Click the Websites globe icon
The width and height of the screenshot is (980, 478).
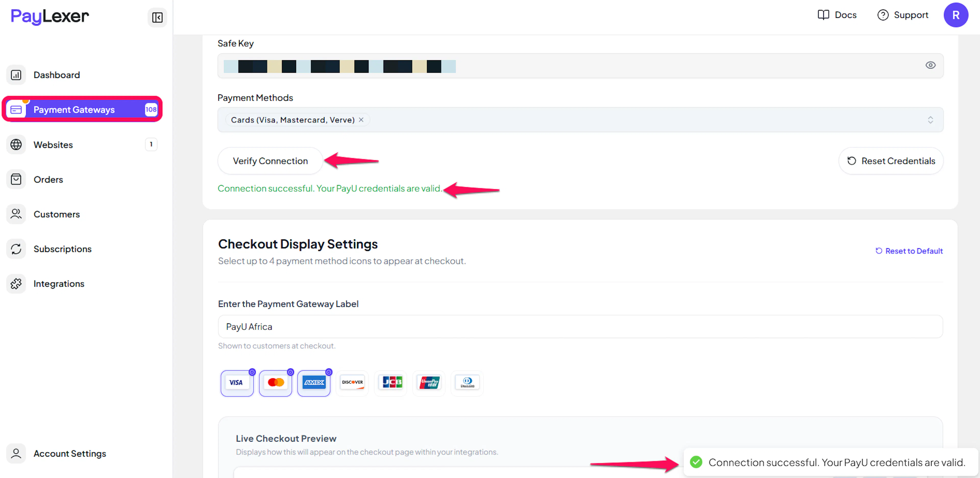tap(16, 145)
